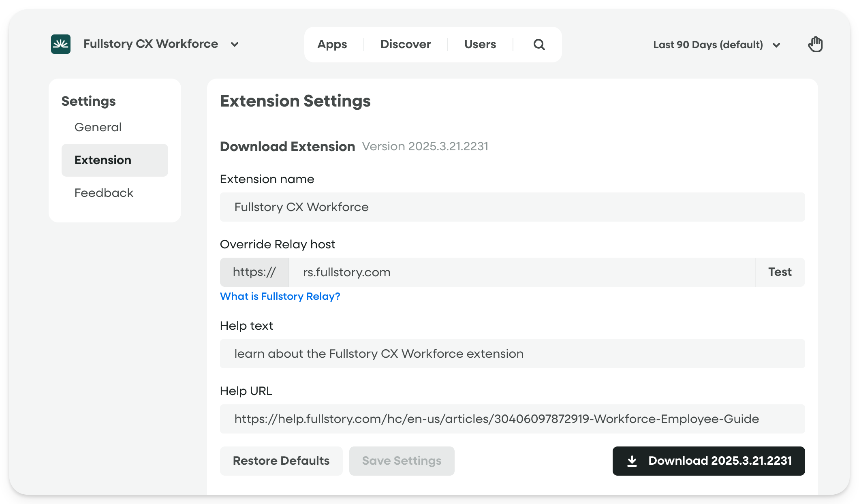The image size is (859, 504).
Task: Focus the Help text input field
Action: 513,354
